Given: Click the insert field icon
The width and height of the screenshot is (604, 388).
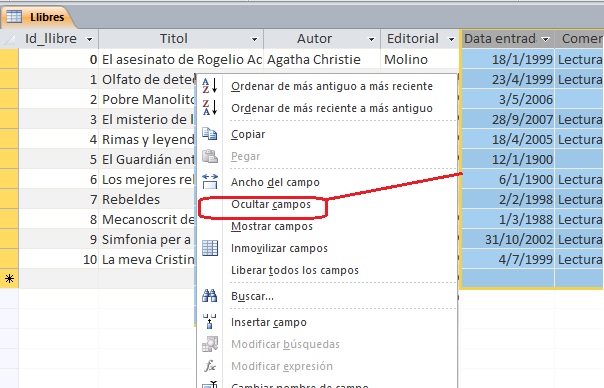Looking at the screenshot, I should point(210,321).
